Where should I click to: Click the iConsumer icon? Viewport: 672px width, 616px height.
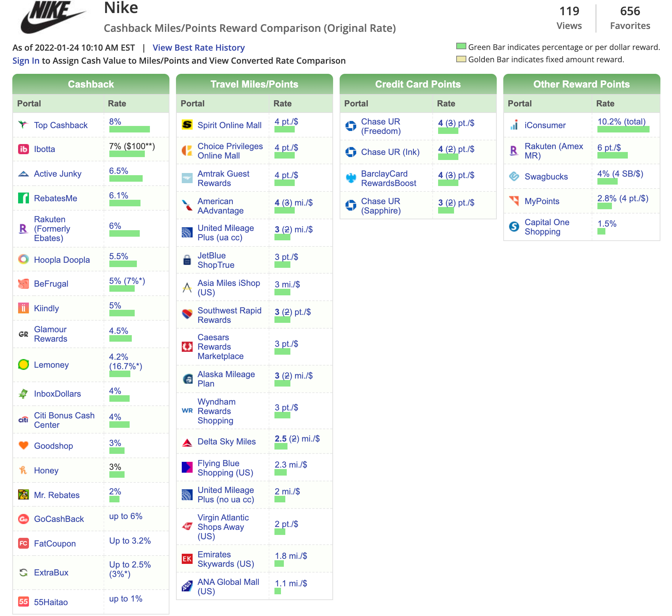[x=514, y=125]
